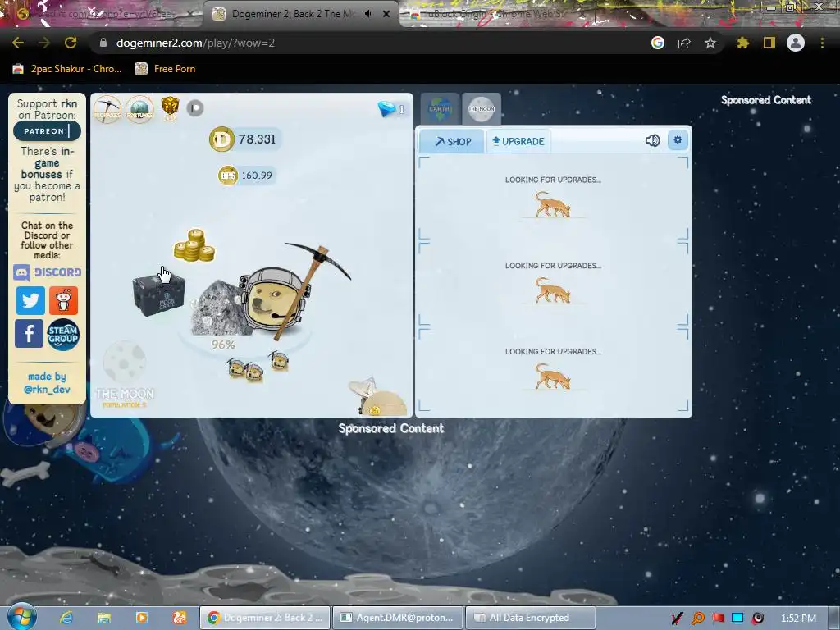Image resolution: width=840 pixels, height=630 pixels.
Task: Select The Moon location tab
Action: pyautogui.click(x=481, y=109)
